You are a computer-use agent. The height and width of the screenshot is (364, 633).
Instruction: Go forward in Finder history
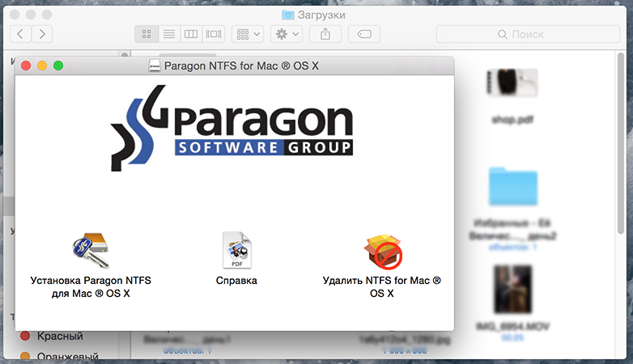pyautogui.click(x=42, y=34)
